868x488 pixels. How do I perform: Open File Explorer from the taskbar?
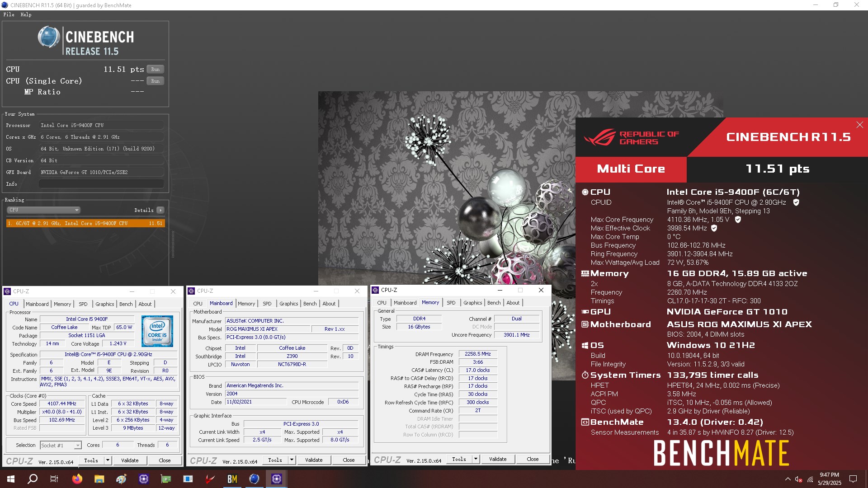point(99,479)
